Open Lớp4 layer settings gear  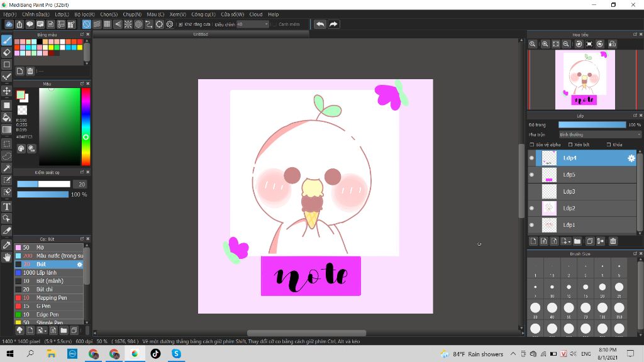(631, 158)
